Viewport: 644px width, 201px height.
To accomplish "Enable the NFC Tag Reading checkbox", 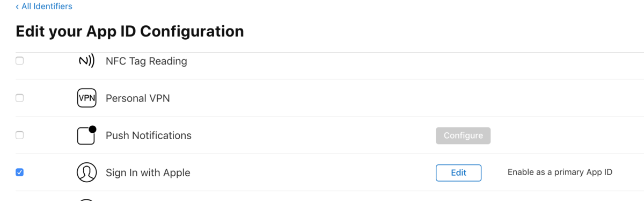I will [x=19, y=61].
